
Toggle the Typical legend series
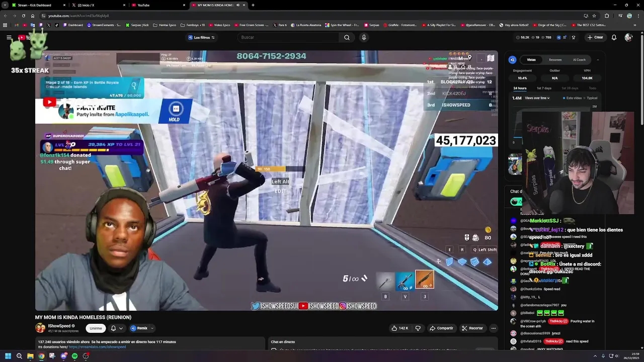(x=590, y=98)
